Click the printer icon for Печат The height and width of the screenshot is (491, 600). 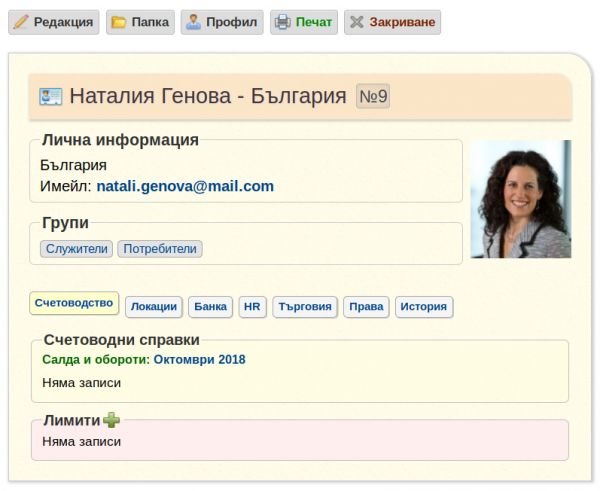(283, 22)
